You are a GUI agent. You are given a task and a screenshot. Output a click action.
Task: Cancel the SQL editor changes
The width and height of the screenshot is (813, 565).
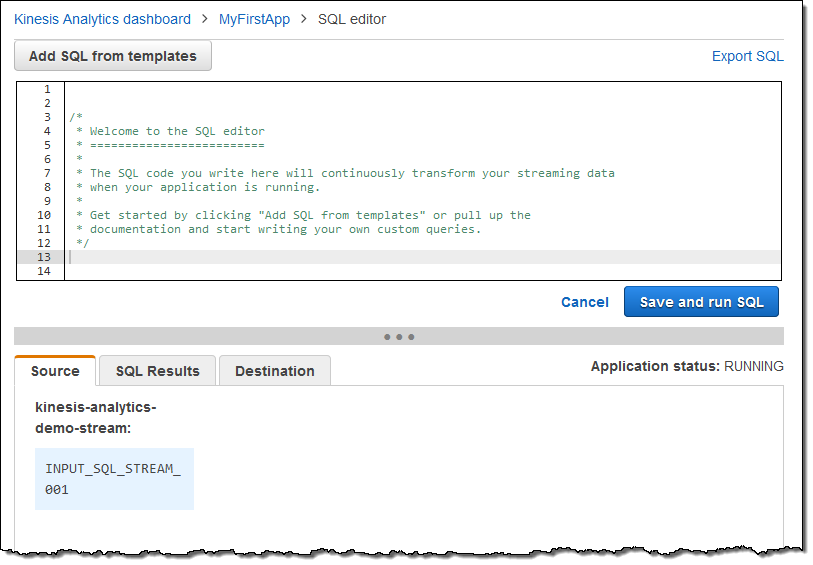pyautogui.click(x=584, y=302)
